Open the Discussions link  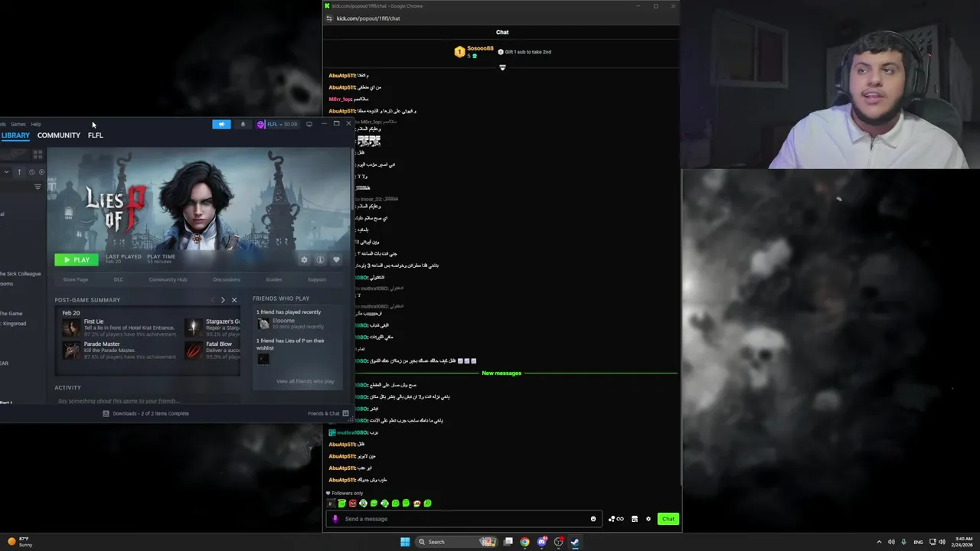click(x=227, y=279)
